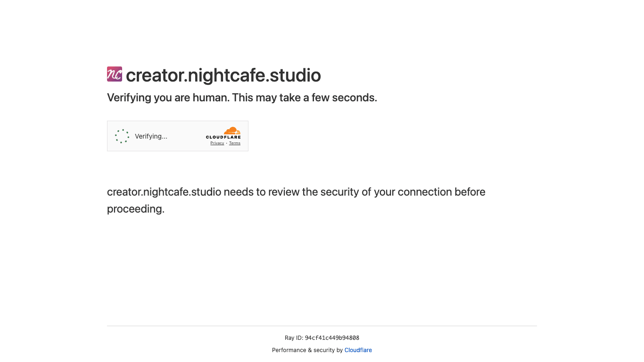Follow the Cloudflare link in footer
The width and height of the screenshot is (644, 362).
(x=358, y=350)
